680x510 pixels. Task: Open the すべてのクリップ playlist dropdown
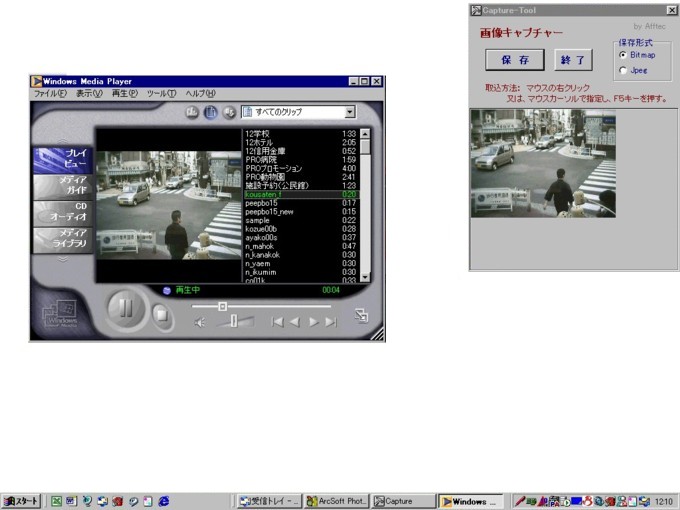[x=350, y=112]
